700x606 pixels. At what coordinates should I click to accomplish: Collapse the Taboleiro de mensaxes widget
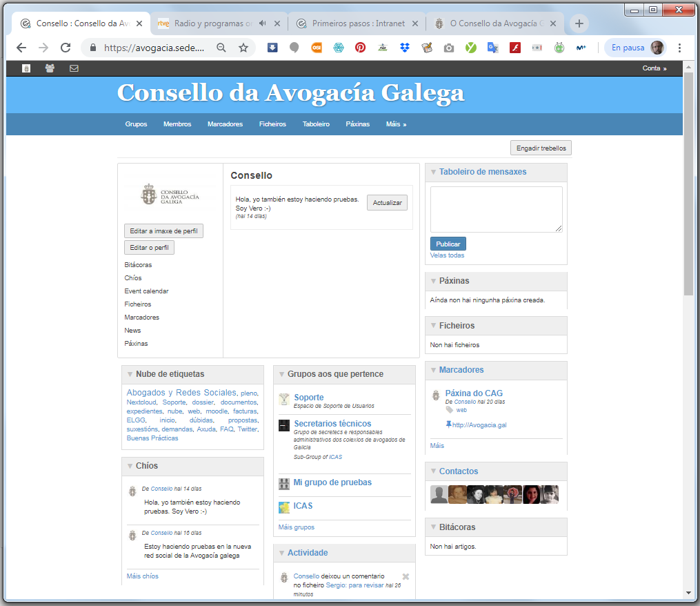coord(433,172)
